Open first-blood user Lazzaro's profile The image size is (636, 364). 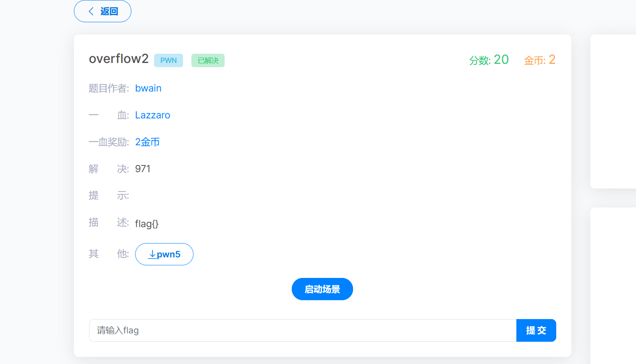tap(152, 115)
